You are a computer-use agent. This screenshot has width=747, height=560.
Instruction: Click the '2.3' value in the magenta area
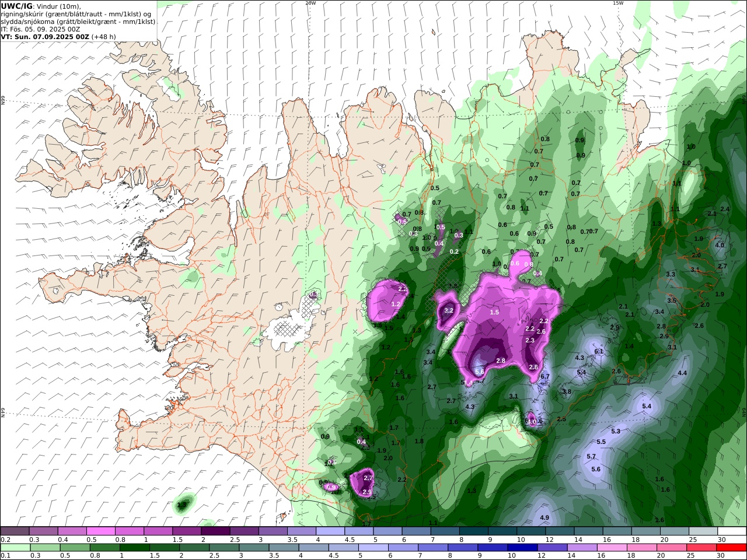click(x=530, y=341)
